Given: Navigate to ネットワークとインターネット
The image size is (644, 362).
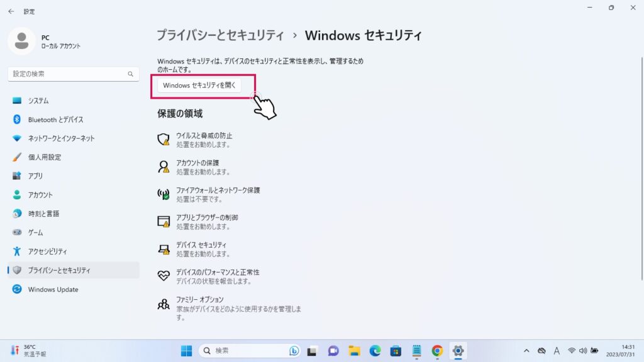Looking at the screenshot, I should click(61, 138).
